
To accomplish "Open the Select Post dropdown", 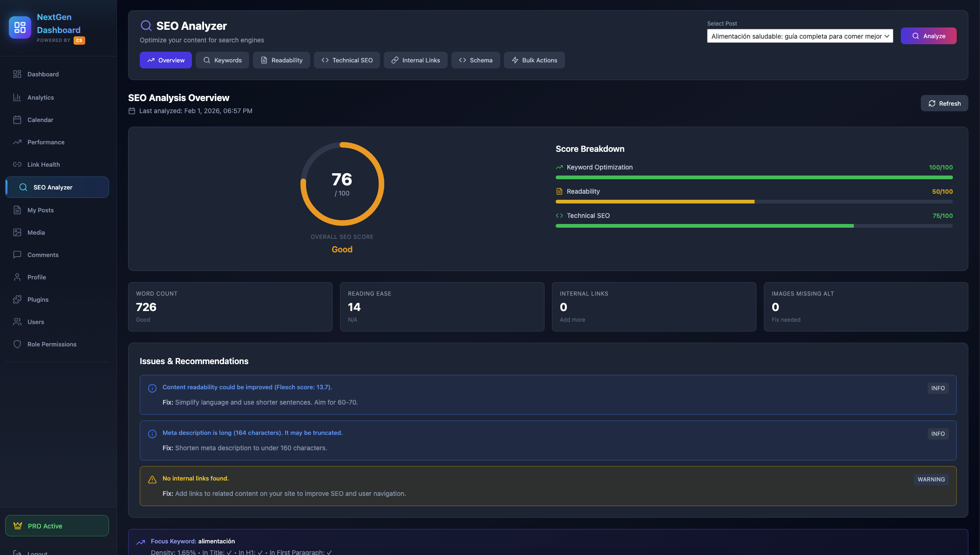I will 799,36.
